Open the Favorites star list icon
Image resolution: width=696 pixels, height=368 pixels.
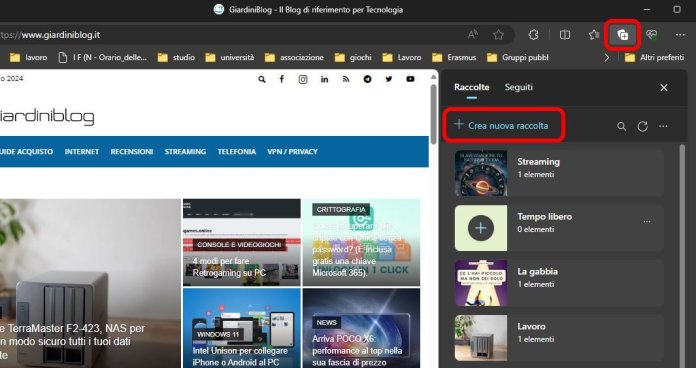[593, 35]
